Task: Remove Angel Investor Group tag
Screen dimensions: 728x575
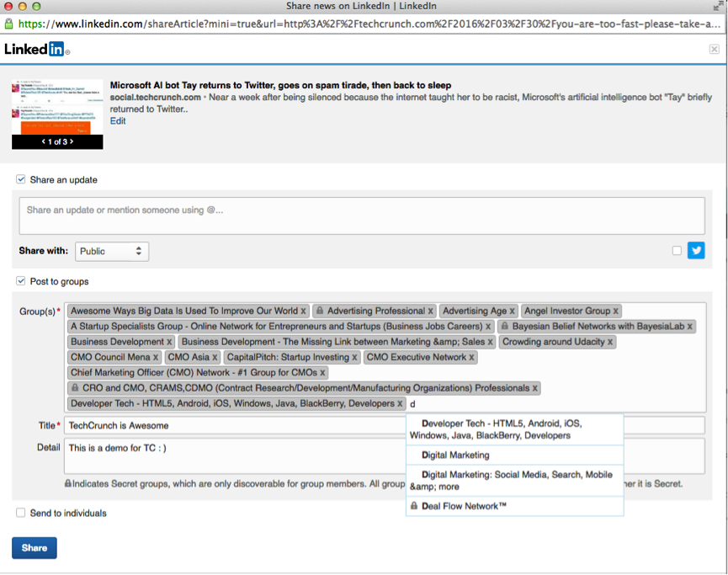Action: coord(615,311)
